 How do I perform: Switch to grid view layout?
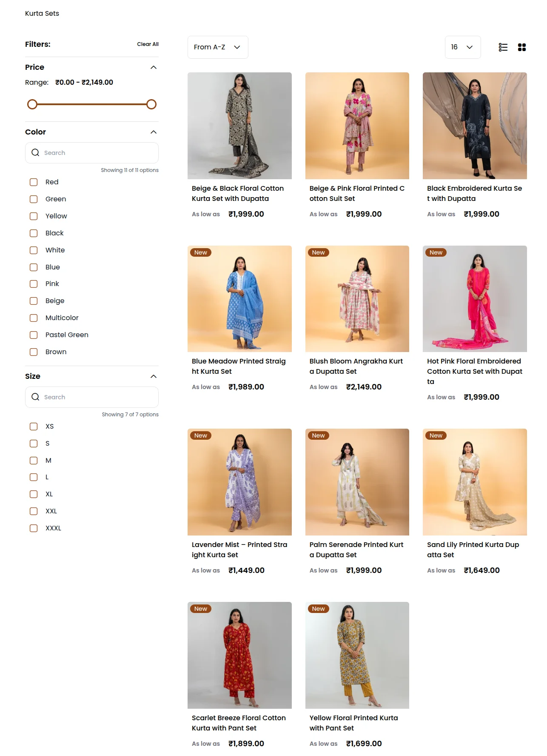pos(522,47)
